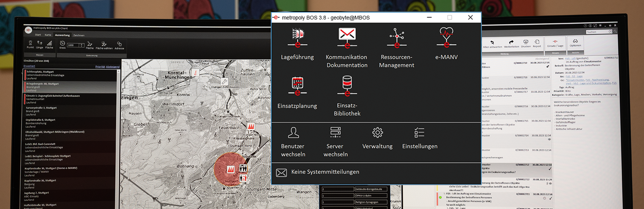
Task: Click Allen antworten in message window
Action: pyautogui.click(x=492, y=44)
